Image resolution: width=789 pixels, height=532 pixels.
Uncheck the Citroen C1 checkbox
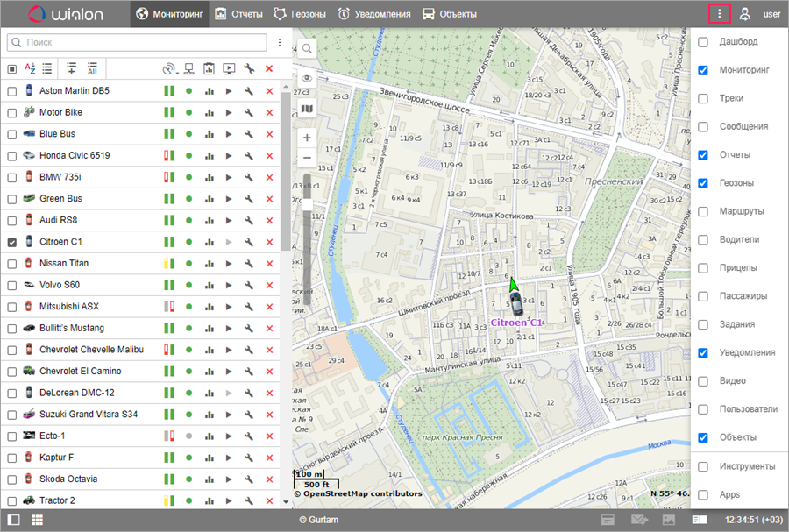(12, 243)
